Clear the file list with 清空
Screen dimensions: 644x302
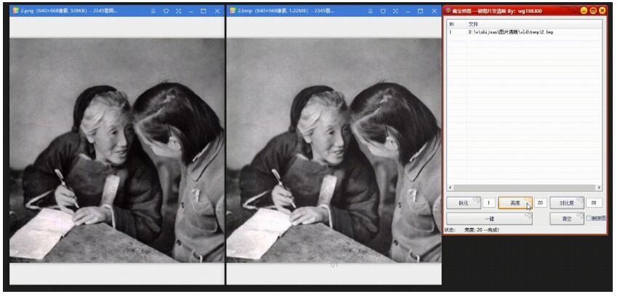pos(566,218)
